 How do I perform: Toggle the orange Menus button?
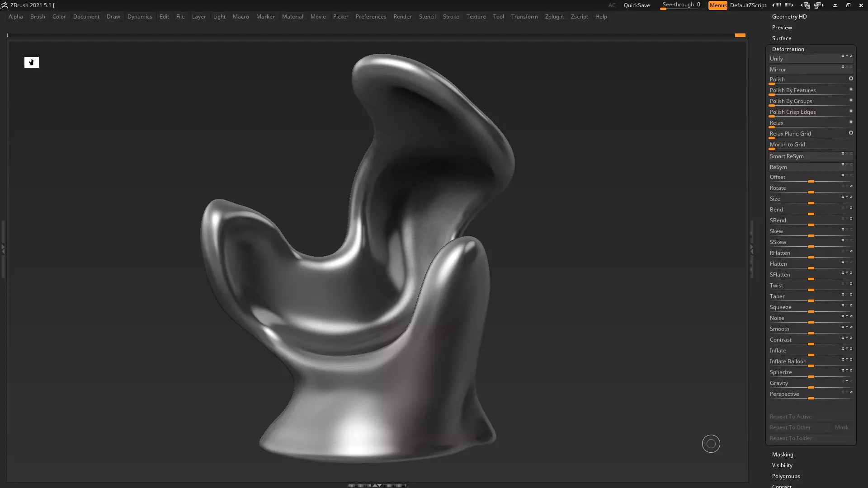coord(717,5)
